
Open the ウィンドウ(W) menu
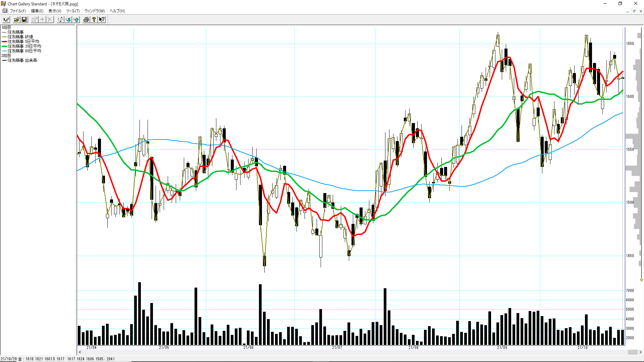coord(94,11)
